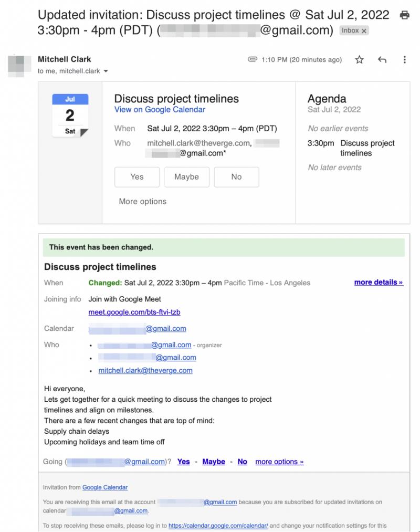Select Maybe for attendance
The image size is (420, 532).
186,177
